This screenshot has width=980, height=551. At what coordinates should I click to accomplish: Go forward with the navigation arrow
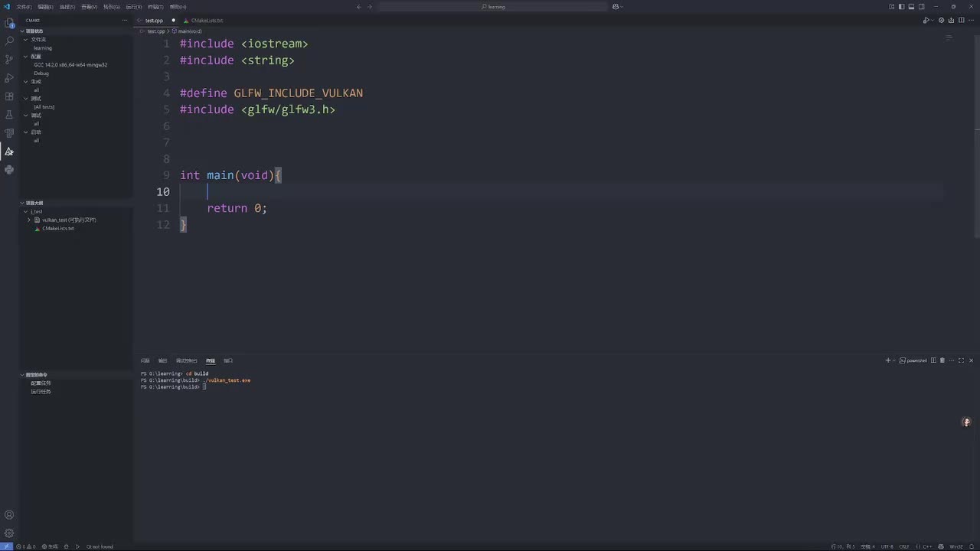coord(370,7)
